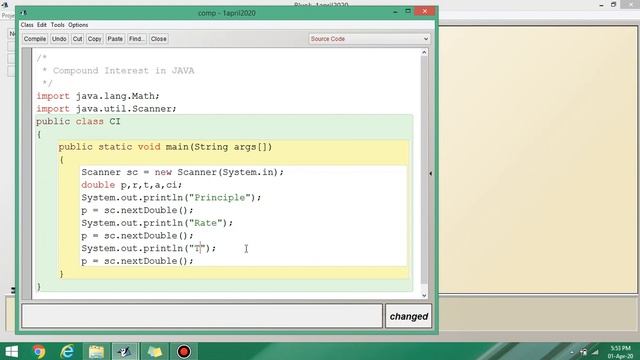Click the left line-number margin of editor
640x360 pixels.
(x=27, y=173)
